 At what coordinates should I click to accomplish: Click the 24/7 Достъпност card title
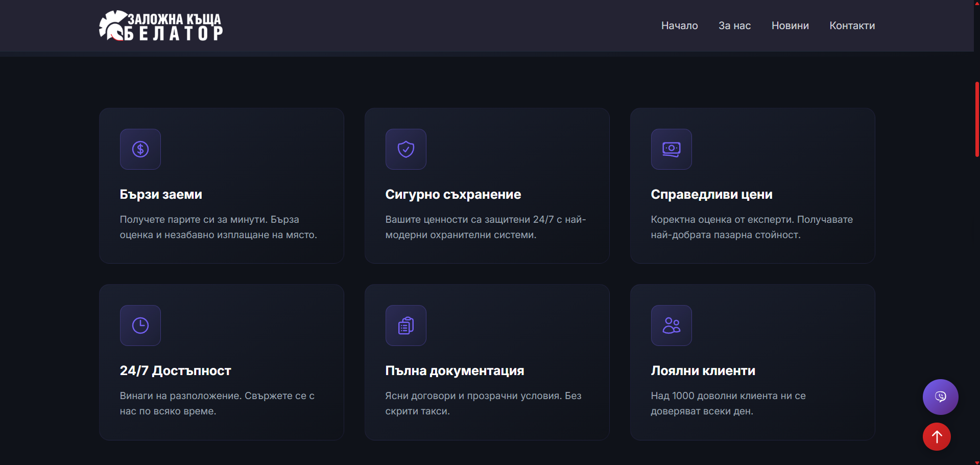click(175, 371)
